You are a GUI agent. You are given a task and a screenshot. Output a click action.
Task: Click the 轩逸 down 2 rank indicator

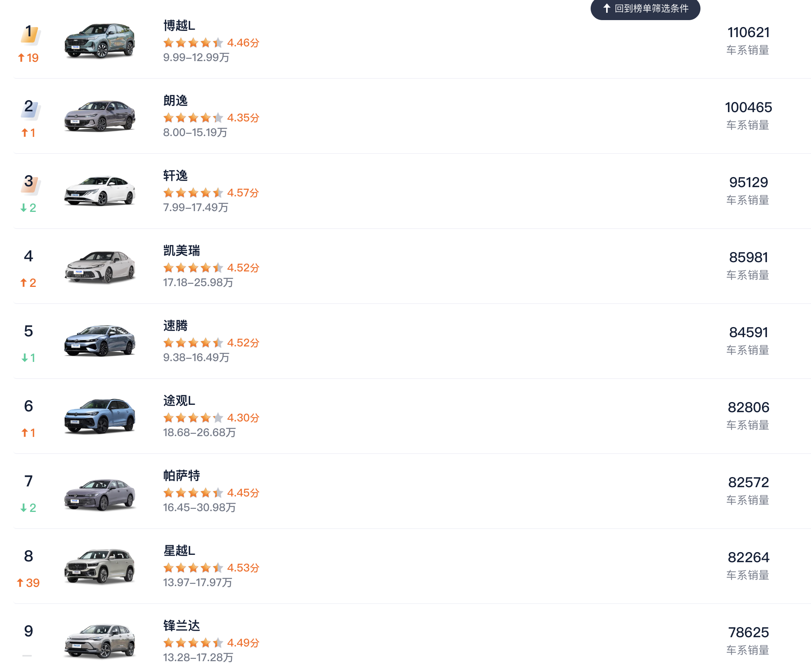pos(28,208)
